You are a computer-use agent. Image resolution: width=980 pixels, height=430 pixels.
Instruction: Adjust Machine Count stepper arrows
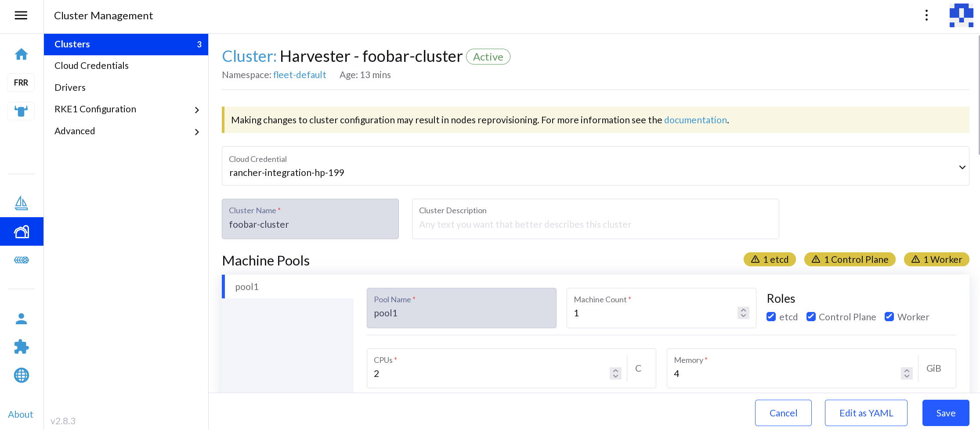pyautogui.click(x=743, y=313)
